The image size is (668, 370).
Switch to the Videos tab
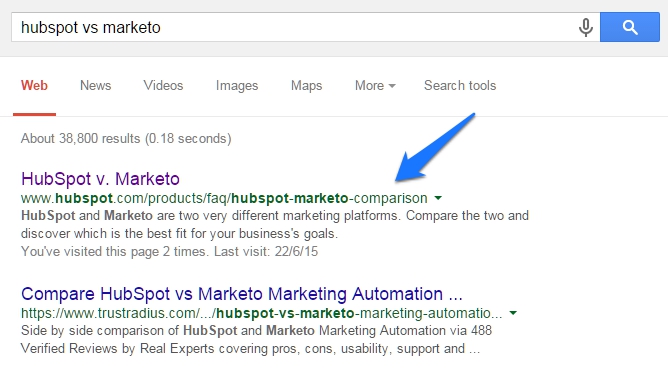163,86
